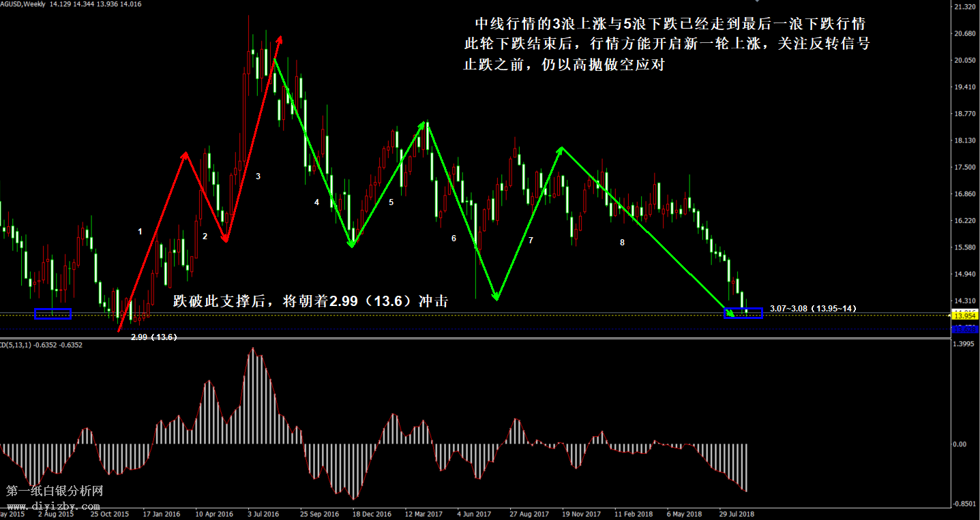
Task: Select wave label "6" beside the green decline
Action: pos(454,239)
